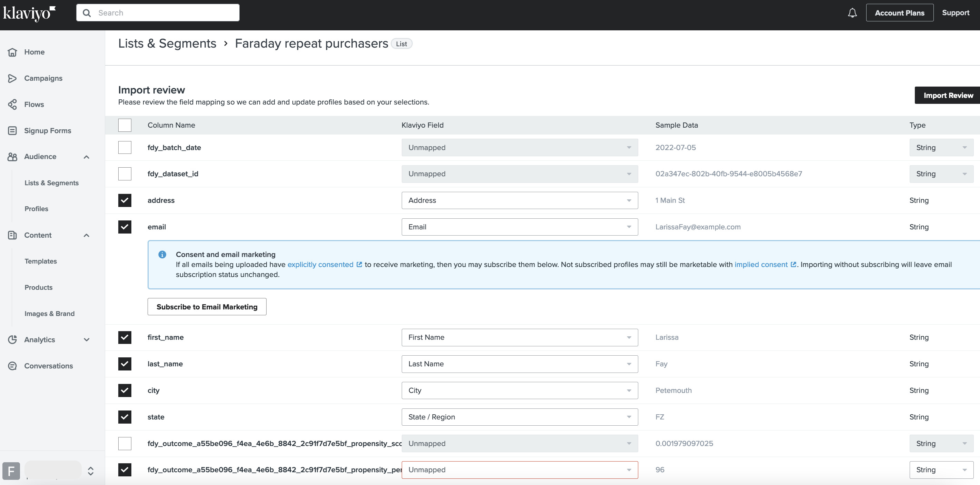The height and width of the screenshot is (485, 980).
Task: Collapse the Audience sidebar section
Action: (87, 157)
